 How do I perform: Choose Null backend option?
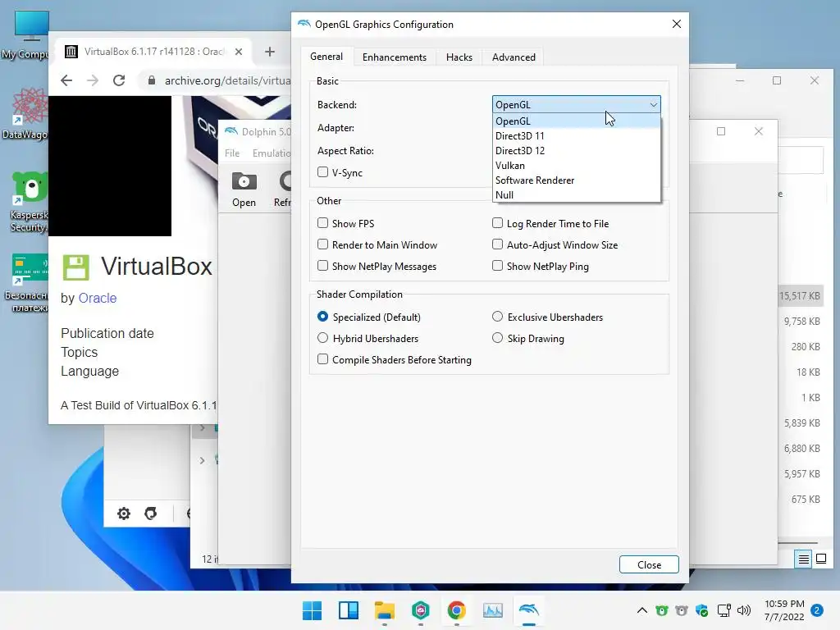click(x=577, y=195)
